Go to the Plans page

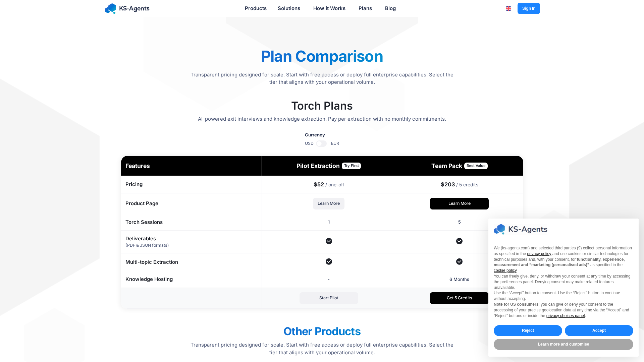point(365,8)
